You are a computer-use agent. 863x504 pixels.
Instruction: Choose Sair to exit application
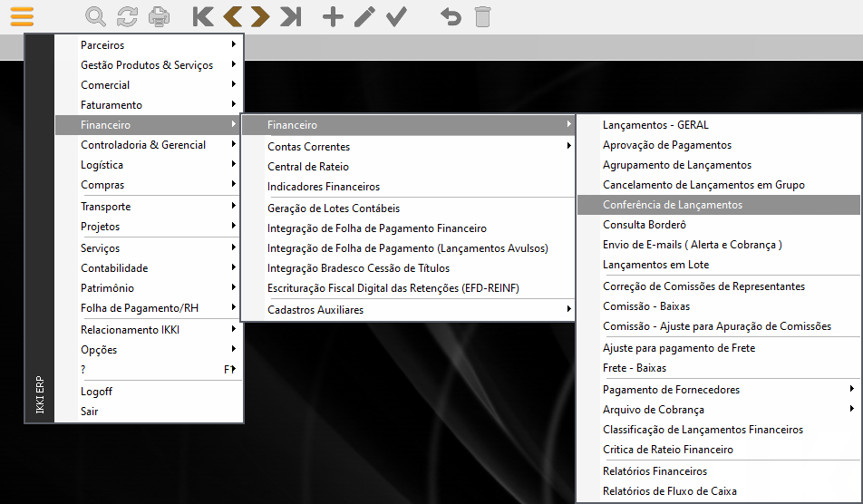[x=149, y=411]
